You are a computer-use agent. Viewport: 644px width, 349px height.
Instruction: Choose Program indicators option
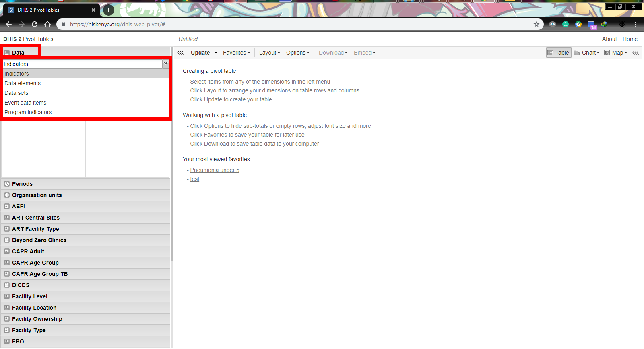28,112
